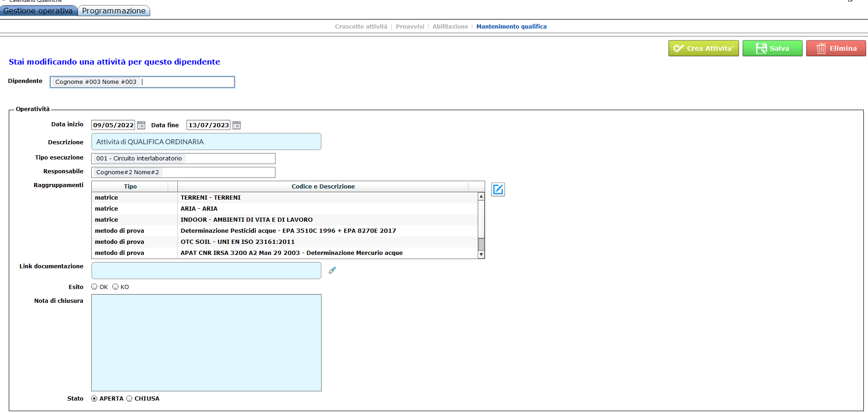The width and height of the screenshot is (868, 413).
Task: Click the Crea Attivita' button
Action: coord(703,48)
